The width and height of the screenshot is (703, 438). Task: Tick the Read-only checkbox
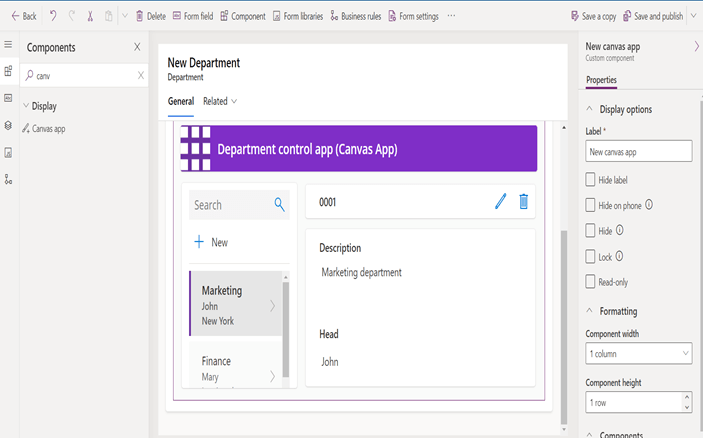pos(591,282)
